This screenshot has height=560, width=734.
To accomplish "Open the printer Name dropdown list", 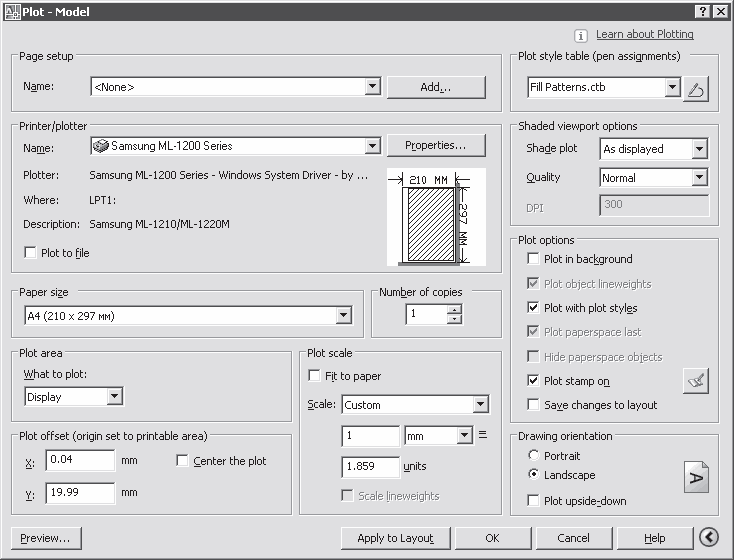I will pyautogui.click(x=372, y=146).
